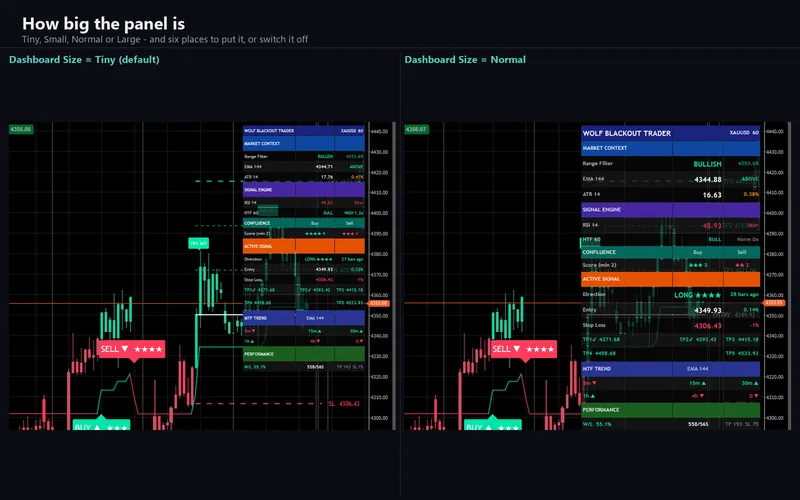800x500 pixels.
Task: Click EMA 144 value 4344.71 in Tiny panel
Action: point(324,166)
